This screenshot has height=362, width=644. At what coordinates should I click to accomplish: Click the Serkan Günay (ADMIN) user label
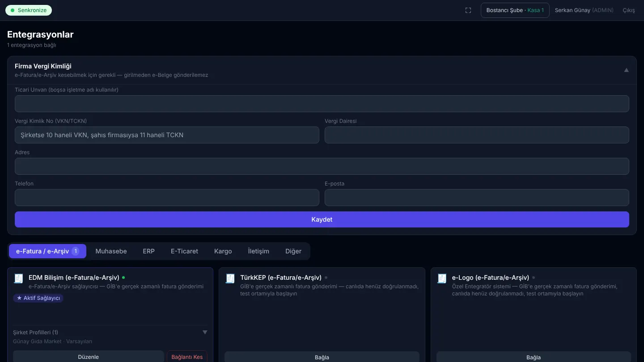(584, 10)
